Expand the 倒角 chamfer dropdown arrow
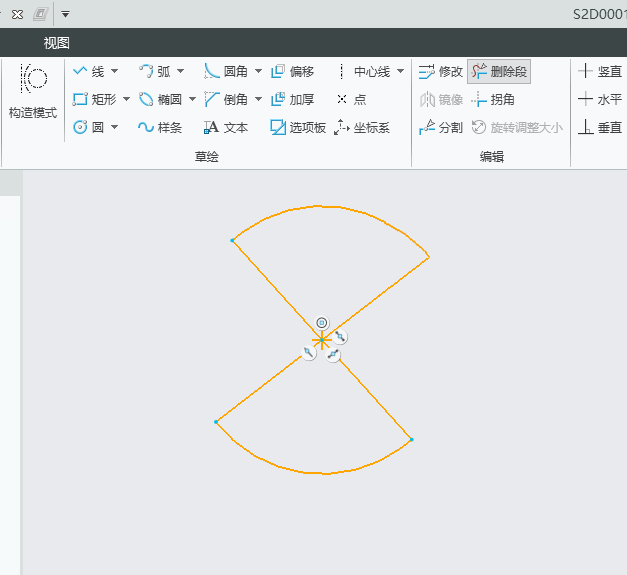 (x=258, y=99)
